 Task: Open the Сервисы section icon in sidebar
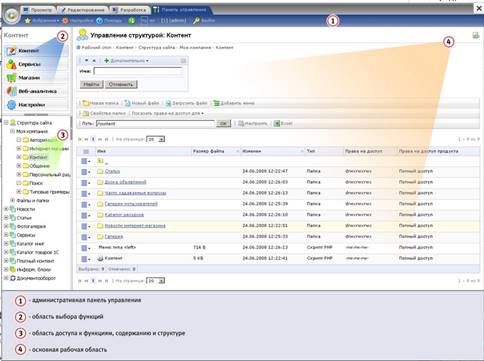tap(11, 64)
